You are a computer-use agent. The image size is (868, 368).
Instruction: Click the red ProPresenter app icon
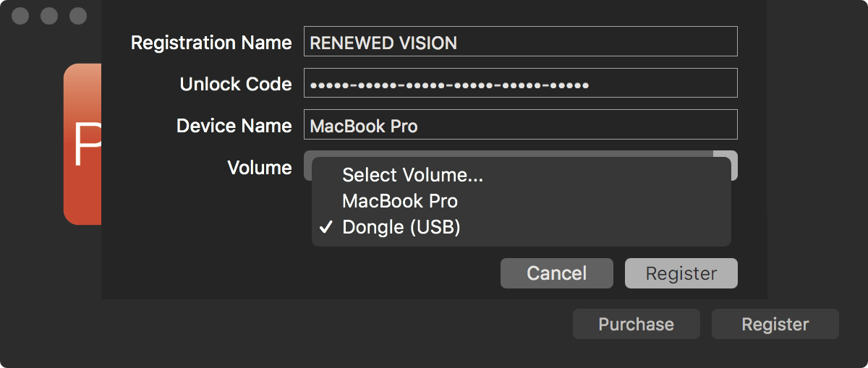tap(82, 144)
